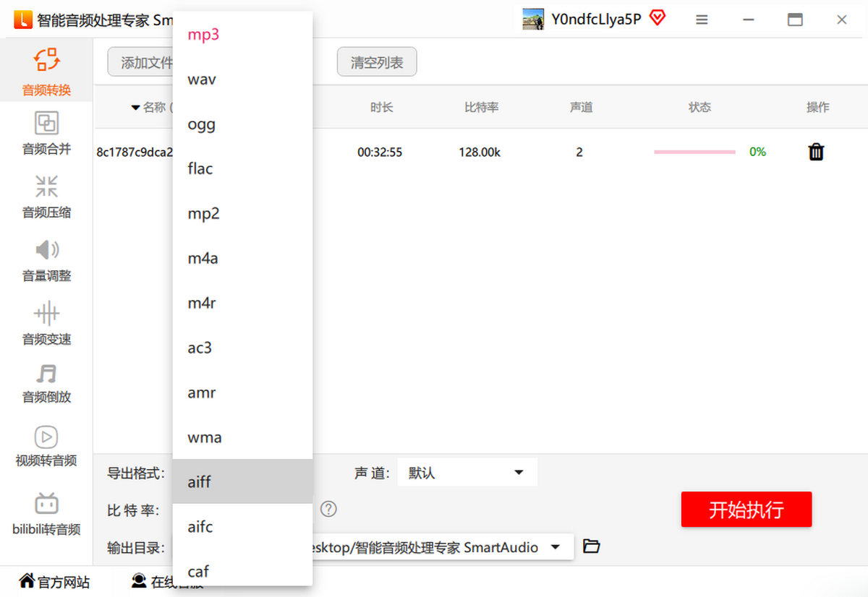Expand the output directory path dropdown

(556, 547)
